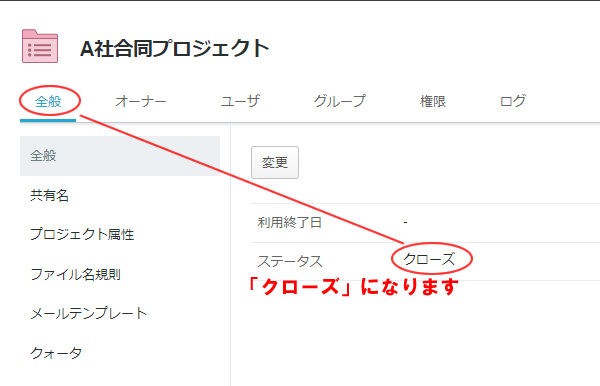
Task: Open the クォータ sidebar entry
Action: (x=56, y=353)
